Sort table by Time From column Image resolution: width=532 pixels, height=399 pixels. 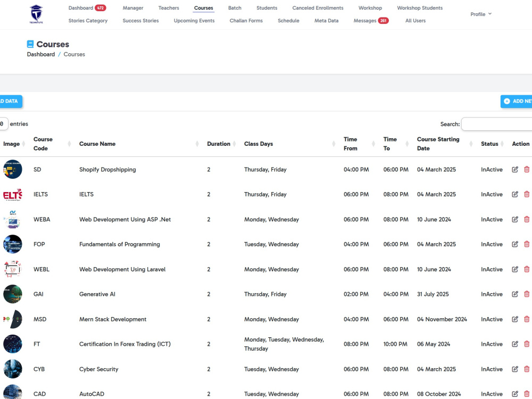coord(358,144)
